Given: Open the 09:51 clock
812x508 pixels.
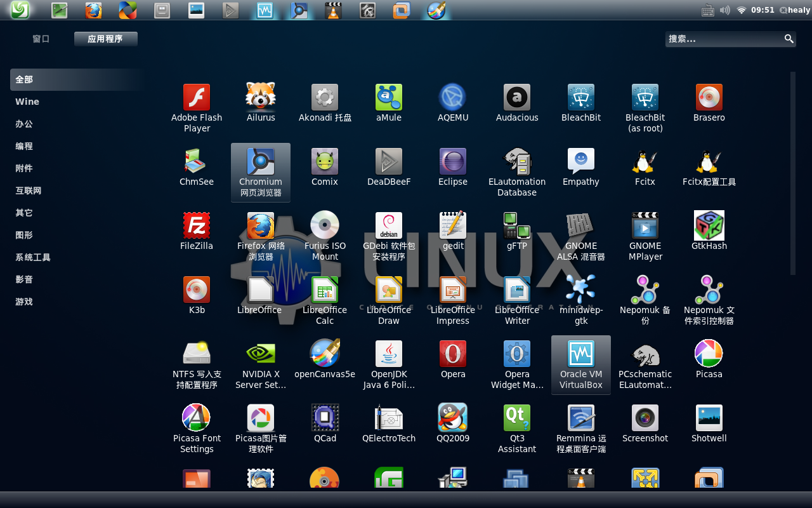Looking at the screenshot, I should [763, 10].
